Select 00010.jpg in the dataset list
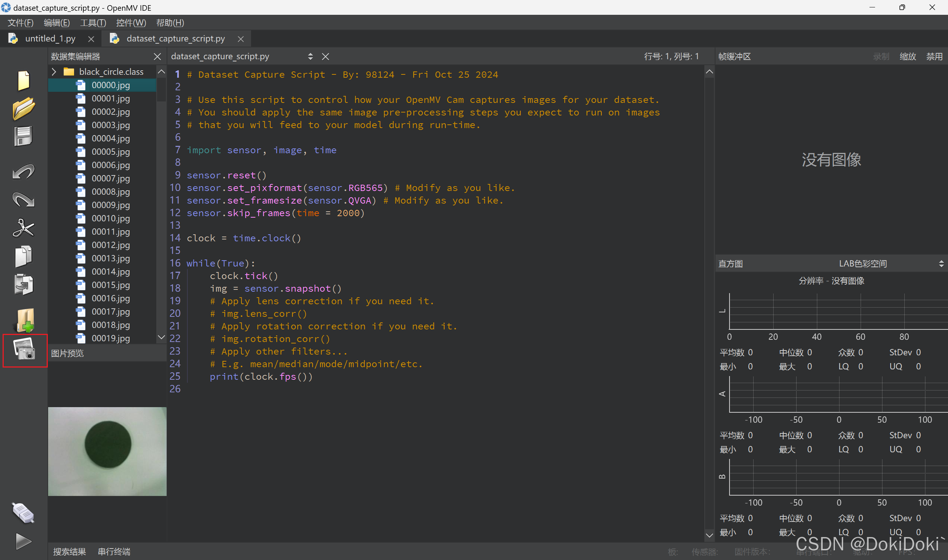 coord(111,218)
